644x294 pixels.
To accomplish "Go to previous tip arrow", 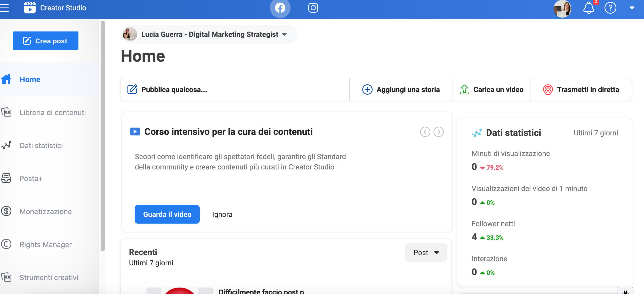I will pyautogui.click(x=425, y=132).
